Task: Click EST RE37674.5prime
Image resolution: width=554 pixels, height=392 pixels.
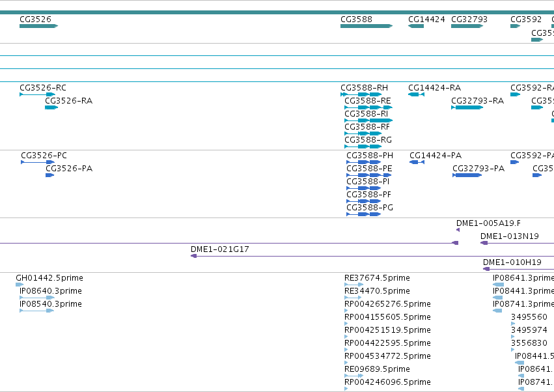Action: coord(353,285)
